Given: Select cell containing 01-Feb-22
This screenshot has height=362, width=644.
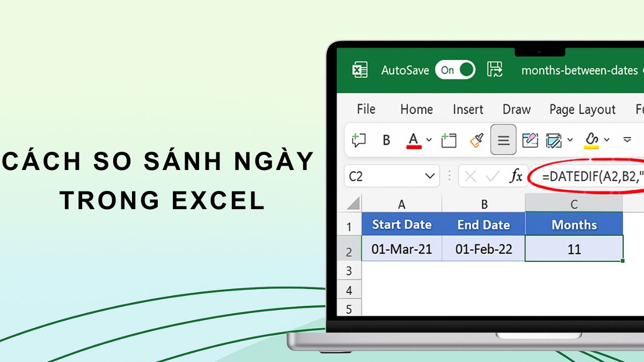Looking at the screenshot, I should pos(484,249).
